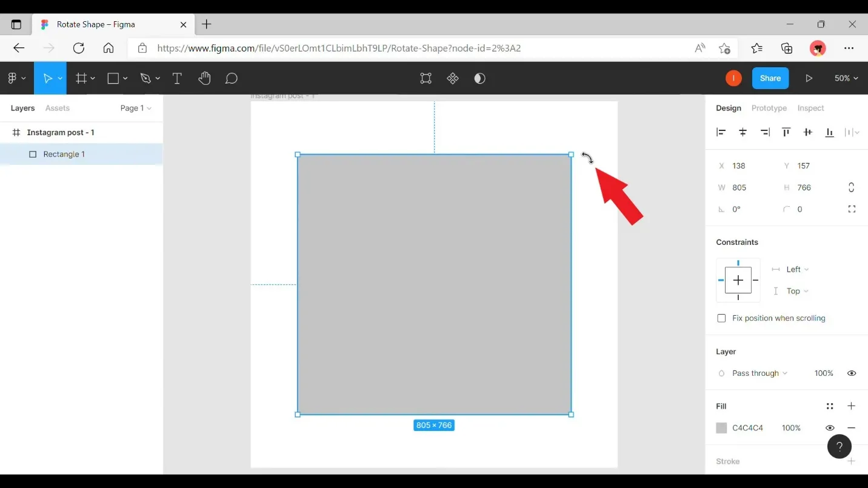The height and width of the screenshot is (488, 868).
Task: Switch to the Assets tab
Action: point(57,108)
